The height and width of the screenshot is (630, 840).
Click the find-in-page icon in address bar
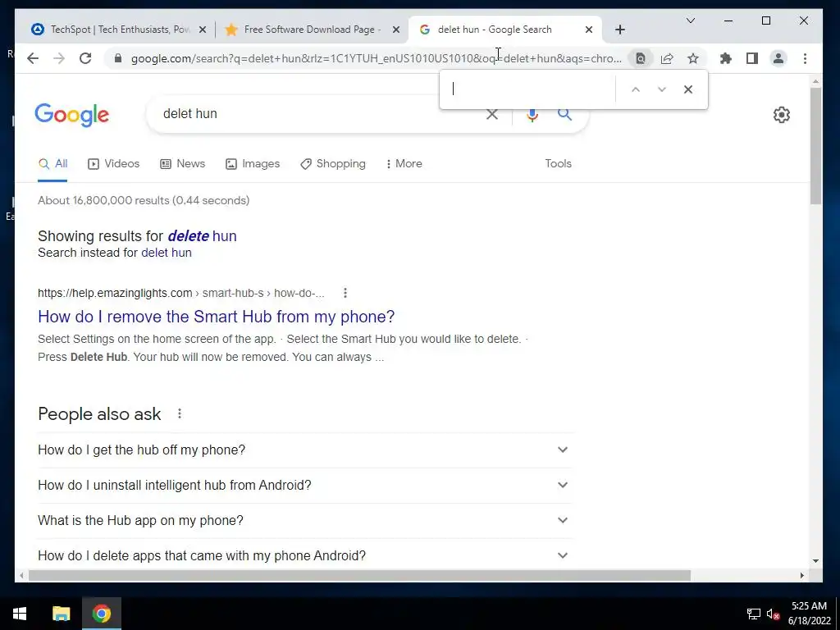pos(640,58)
